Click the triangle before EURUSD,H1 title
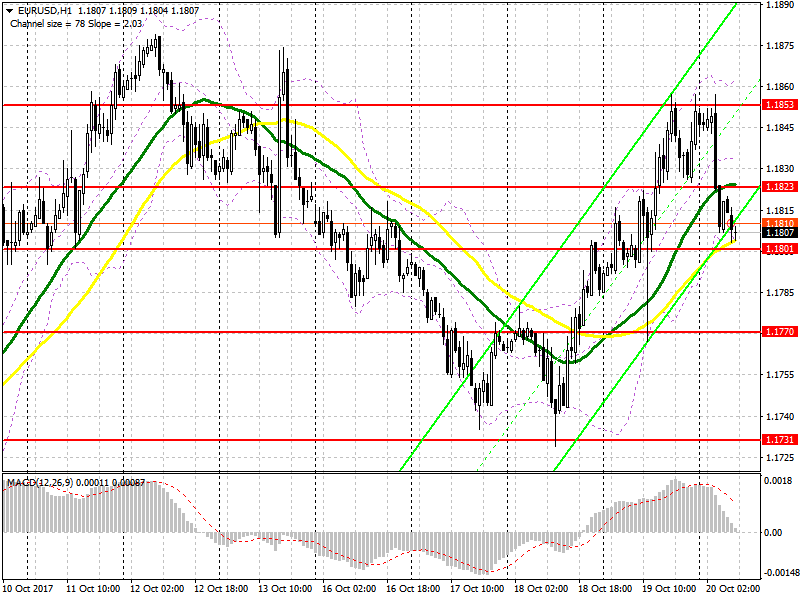This screenshot has width=800, height=600. [10, 11]
